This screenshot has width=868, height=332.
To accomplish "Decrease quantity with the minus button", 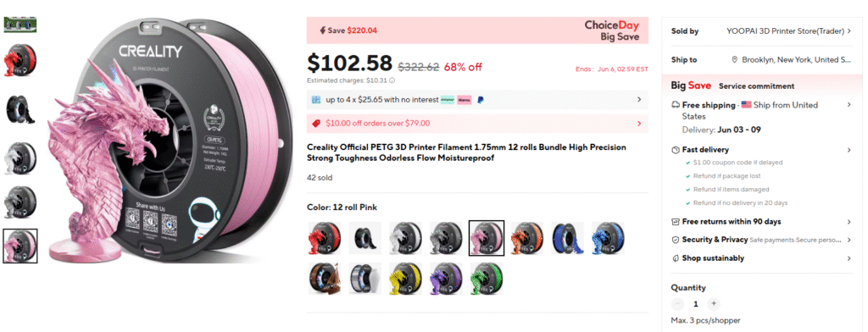I will click(x=677, y=304).
